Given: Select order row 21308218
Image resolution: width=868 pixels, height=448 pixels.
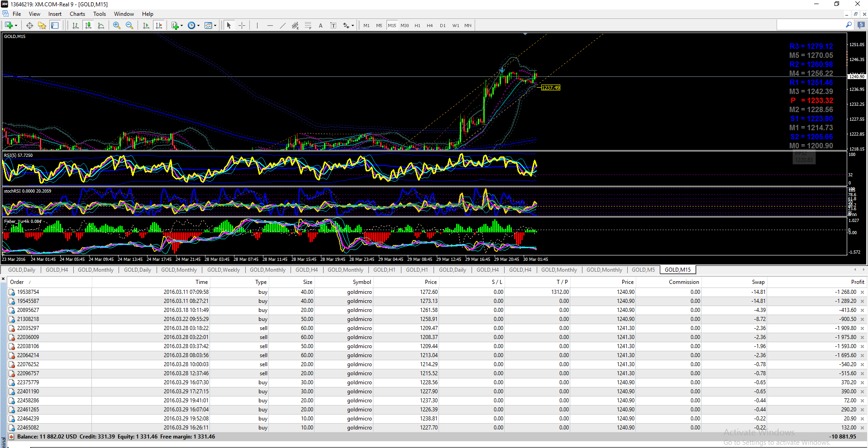Looking at the screenshot, I should [x=437, y=319].
